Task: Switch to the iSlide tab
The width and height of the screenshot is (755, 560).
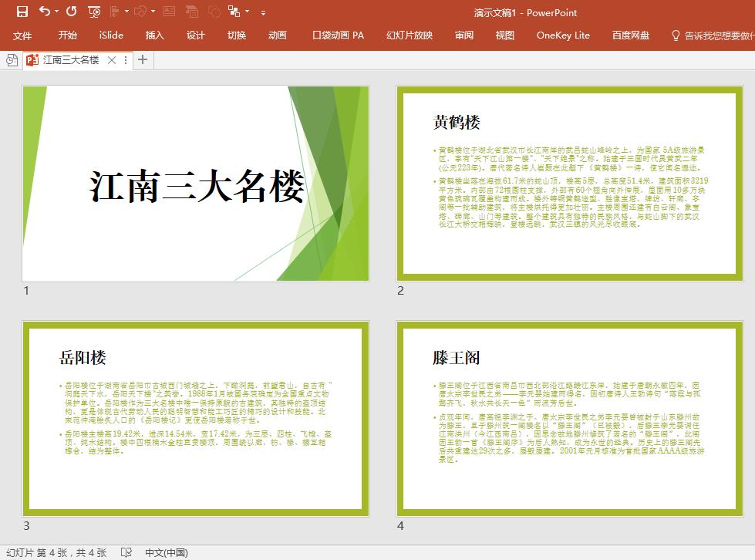Action: (x=110, y=35)
